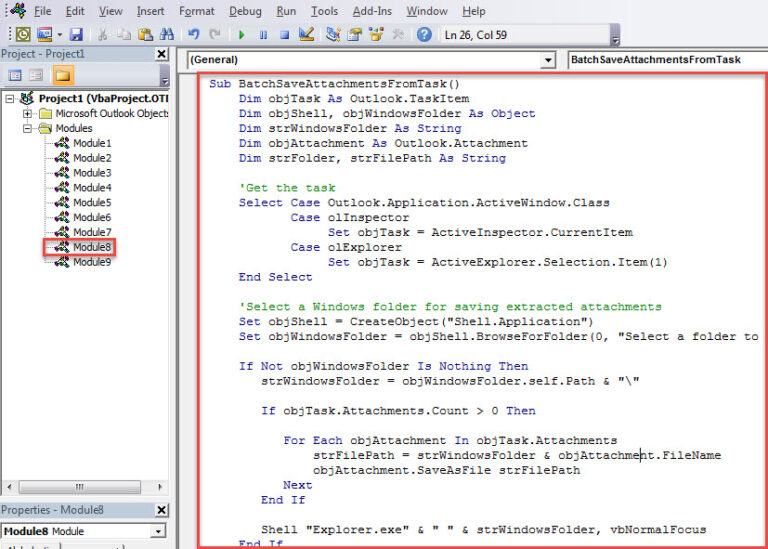Screen dimensions: 768x549
Task: Open the Module8 properties object dropdown
Action: (158, 531)
